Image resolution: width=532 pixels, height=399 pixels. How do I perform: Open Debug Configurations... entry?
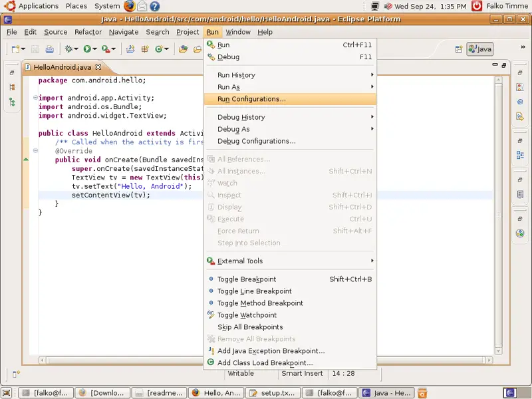[x=290, y=141]
